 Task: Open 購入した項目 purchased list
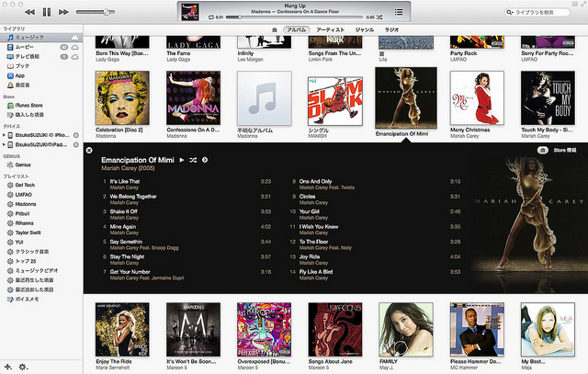pyautogui.click(x=29, y=115)
